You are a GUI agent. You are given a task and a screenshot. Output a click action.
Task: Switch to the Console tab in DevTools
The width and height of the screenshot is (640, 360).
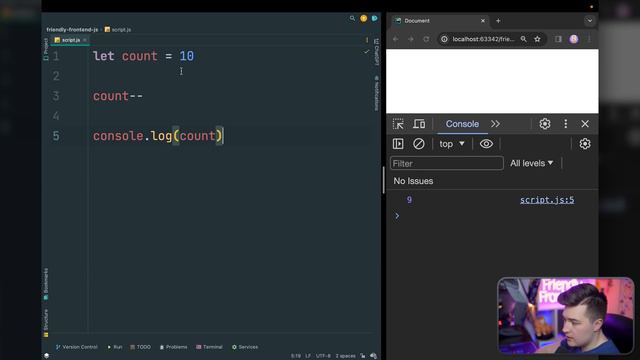point(462,124)
